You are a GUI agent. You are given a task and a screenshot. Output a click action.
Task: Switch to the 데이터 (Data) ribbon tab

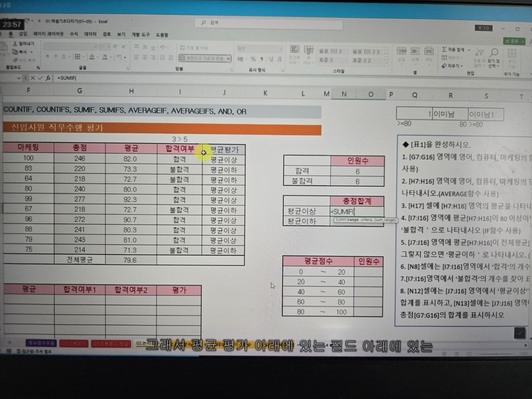pyautogui.click(x=90, y=34)
